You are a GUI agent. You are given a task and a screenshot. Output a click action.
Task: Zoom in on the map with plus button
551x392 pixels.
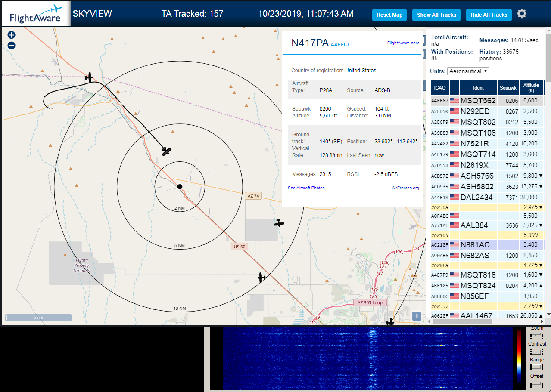(x=12, y=35)
